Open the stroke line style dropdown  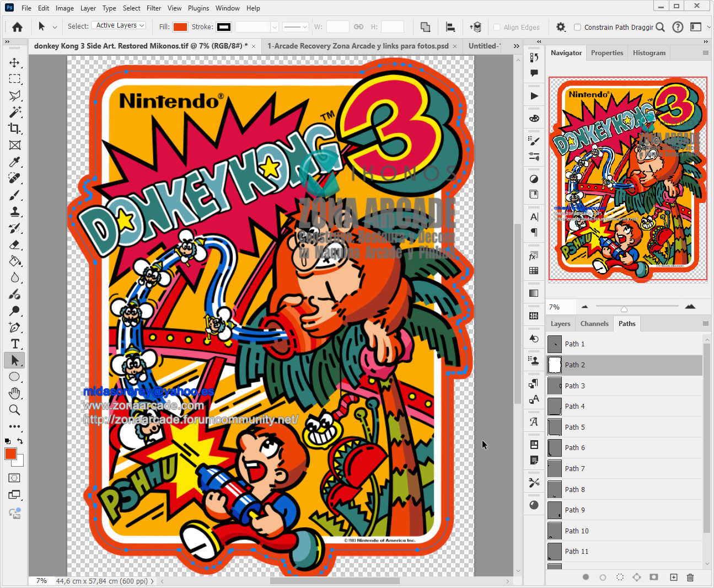(x=295, y=26)
